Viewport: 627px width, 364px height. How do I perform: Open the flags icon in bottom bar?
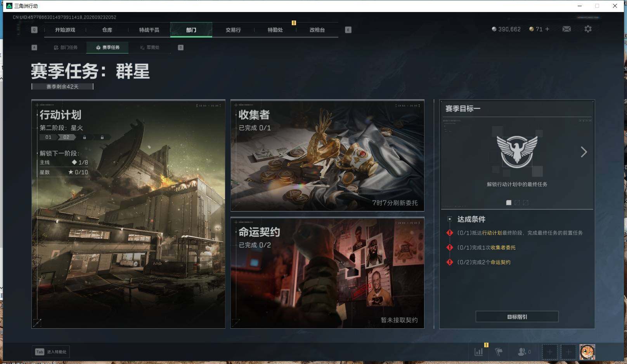[499, 352]
